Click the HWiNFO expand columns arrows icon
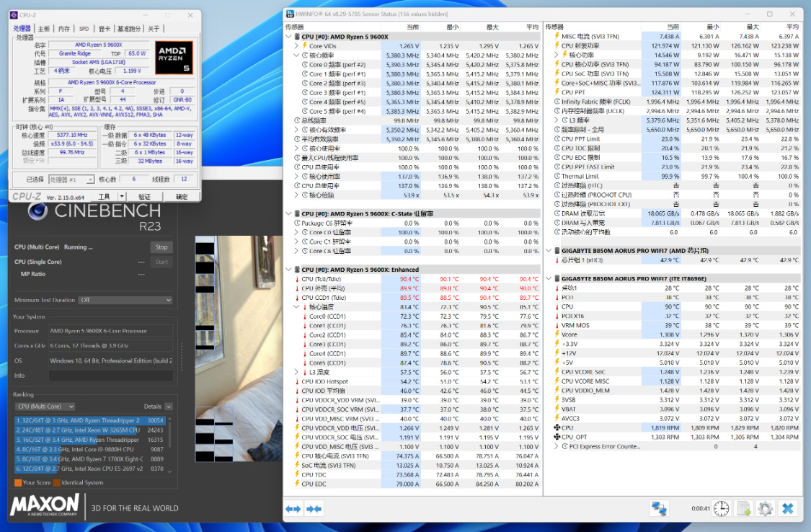The height and width of the screenshot is (532, 811). point(293,509)
